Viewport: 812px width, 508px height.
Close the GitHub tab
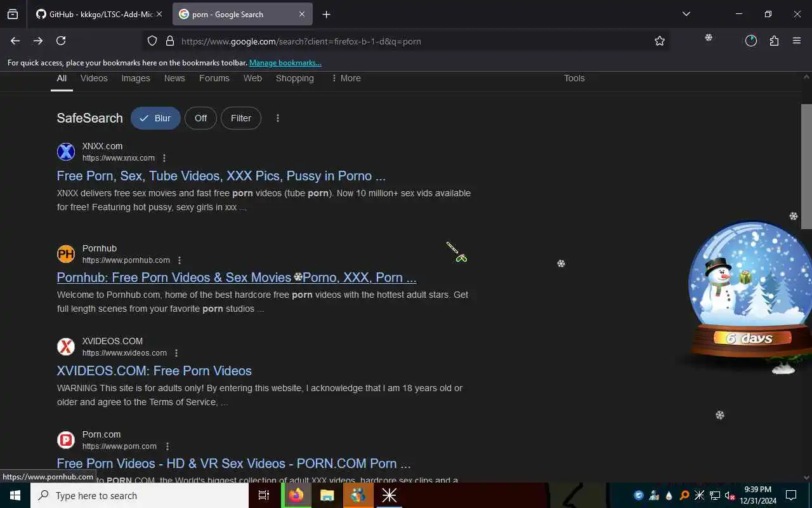[x=159, y=14]
